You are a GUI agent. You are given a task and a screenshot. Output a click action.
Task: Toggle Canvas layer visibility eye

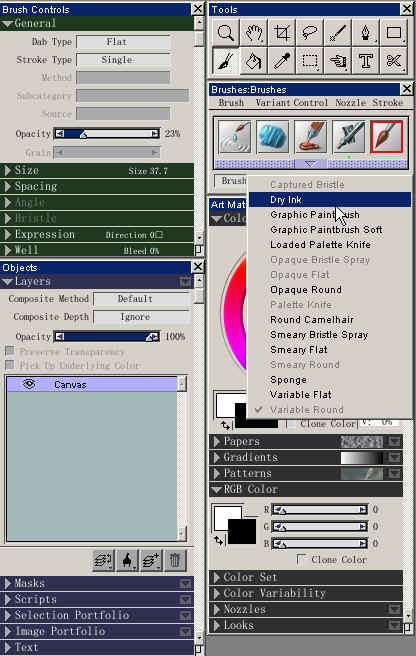tap(28, 384)
